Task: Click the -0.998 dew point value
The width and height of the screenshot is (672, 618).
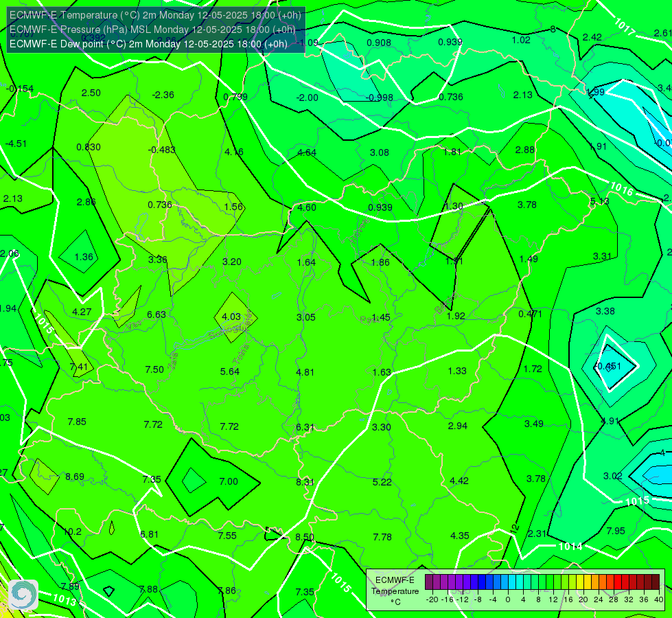Action: tap(380, 98)
